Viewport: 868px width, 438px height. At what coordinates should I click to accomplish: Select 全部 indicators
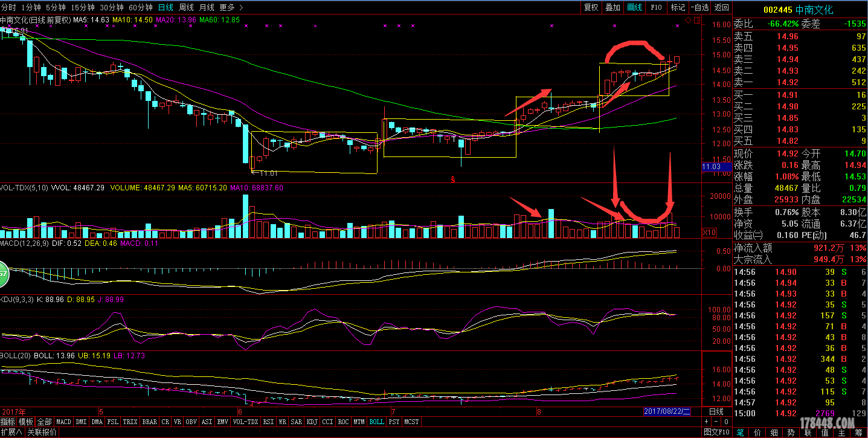tap(45, 422)
